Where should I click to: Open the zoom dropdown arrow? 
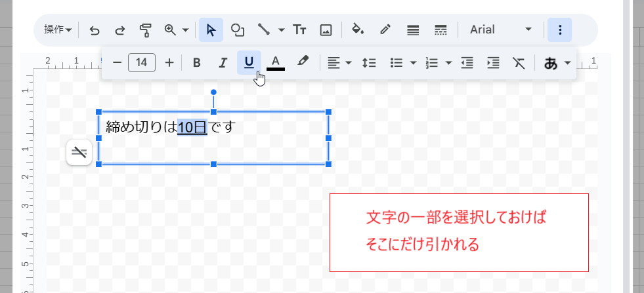(x=185, y=29)
